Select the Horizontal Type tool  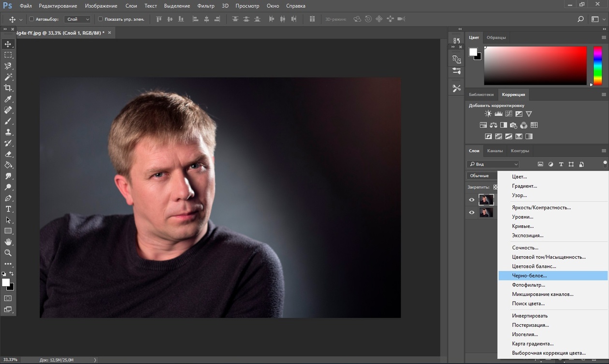coord(8,209)
